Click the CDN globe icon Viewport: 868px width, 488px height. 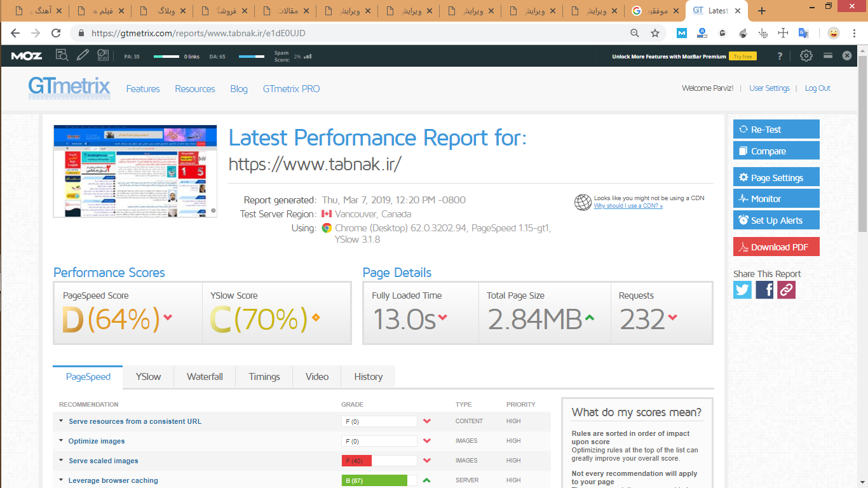point(583,202)
